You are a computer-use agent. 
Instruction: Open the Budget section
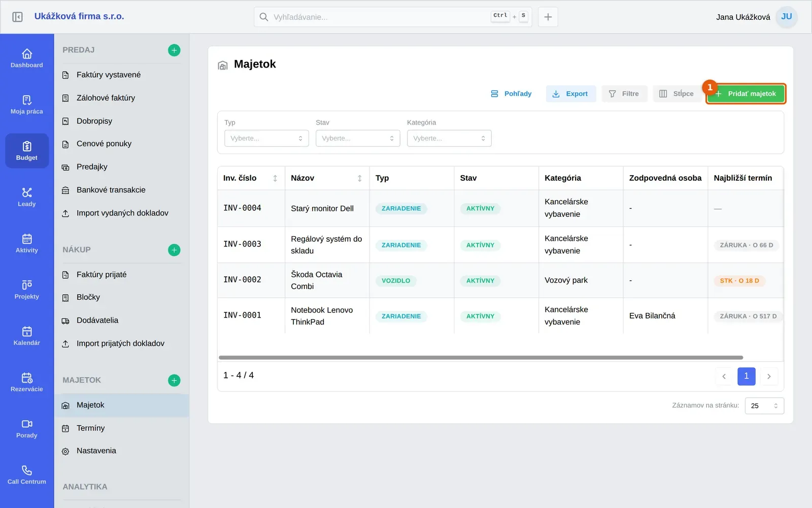pos(27,151)
